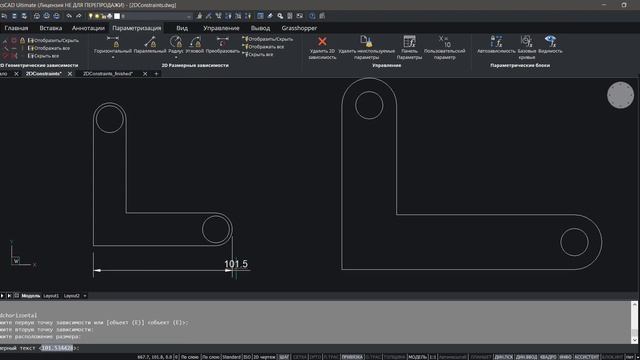Switch to 2DConstraints_finished document tab
Image resolution: width=640 pixels, height=360 pixels.
pos(108,74)
